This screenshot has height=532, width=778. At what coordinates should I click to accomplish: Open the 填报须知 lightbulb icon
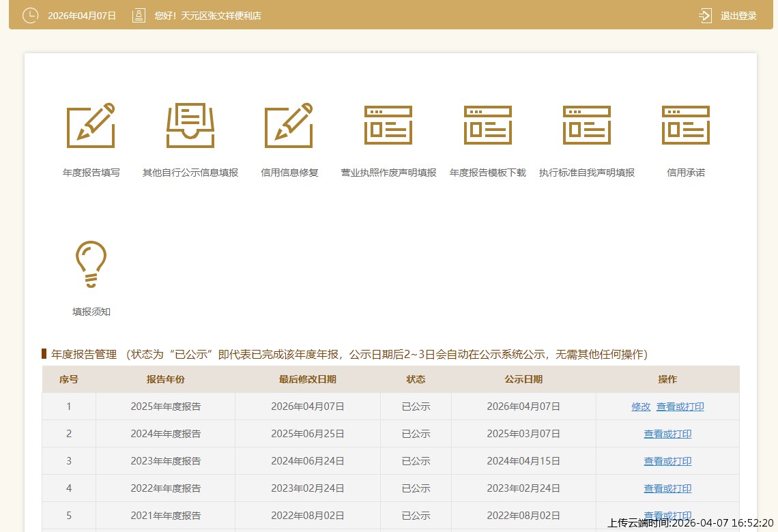pyautogui.click(x=91, y=265)
